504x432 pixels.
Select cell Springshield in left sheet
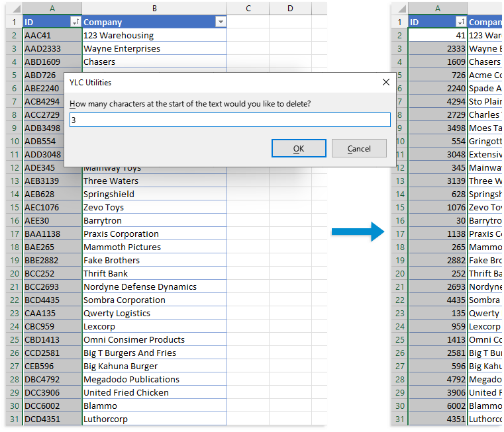pyautogui.click(x=154, y=194)
